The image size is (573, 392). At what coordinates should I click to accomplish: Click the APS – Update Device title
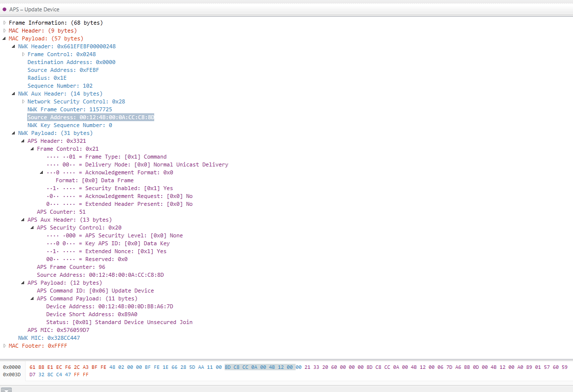pos(34,9)
